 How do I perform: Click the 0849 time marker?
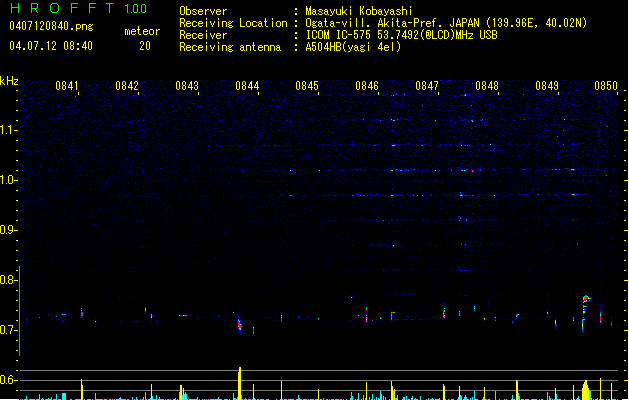pos(547,86)
